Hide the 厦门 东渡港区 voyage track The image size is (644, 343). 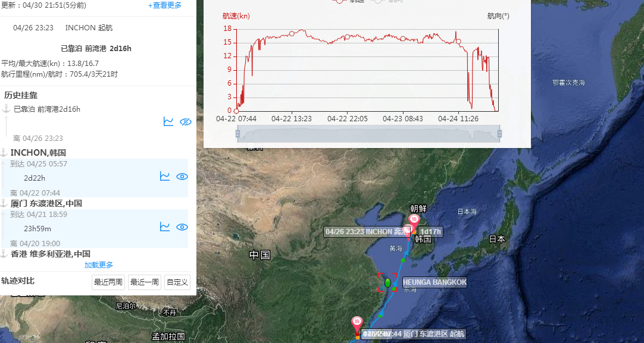(x=182, y=226)
